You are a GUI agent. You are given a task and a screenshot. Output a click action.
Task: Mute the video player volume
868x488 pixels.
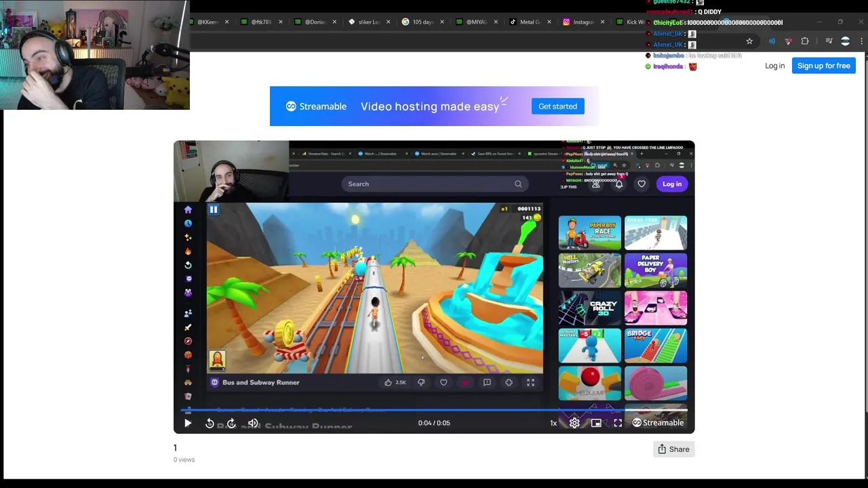(x=253, y=423)
